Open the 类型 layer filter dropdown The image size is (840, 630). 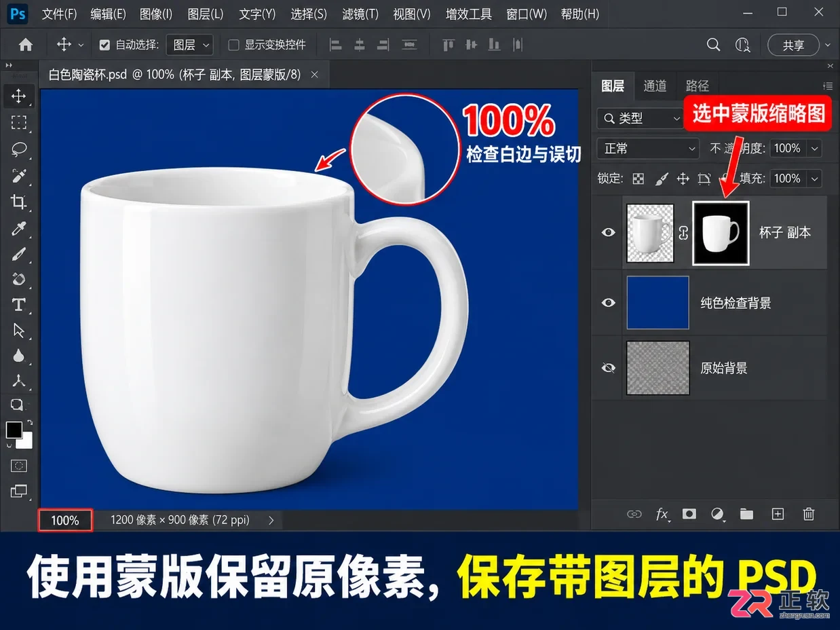pyautogui.click(x=640, y=118)
